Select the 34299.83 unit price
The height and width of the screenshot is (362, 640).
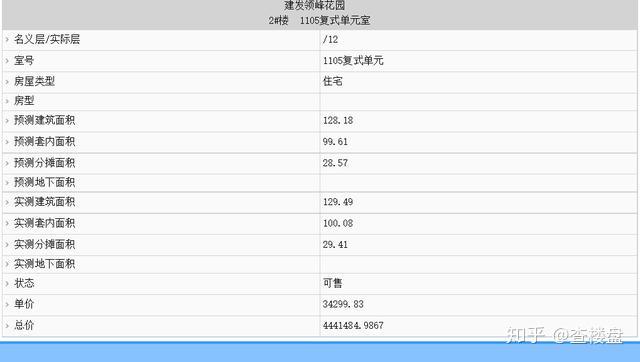[x=343, y=304]
